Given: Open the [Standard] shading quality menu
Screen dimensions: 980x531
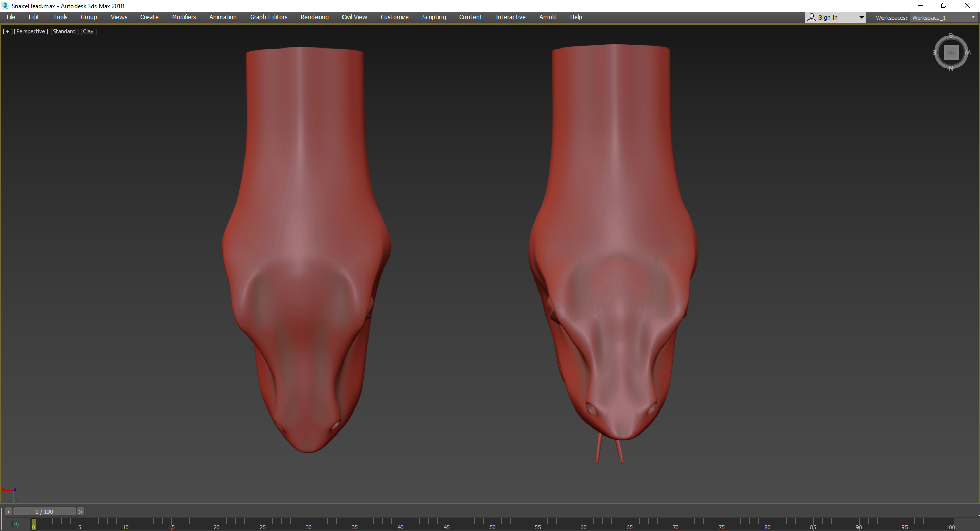Looking at the screenshot, I should coord(64,31).
